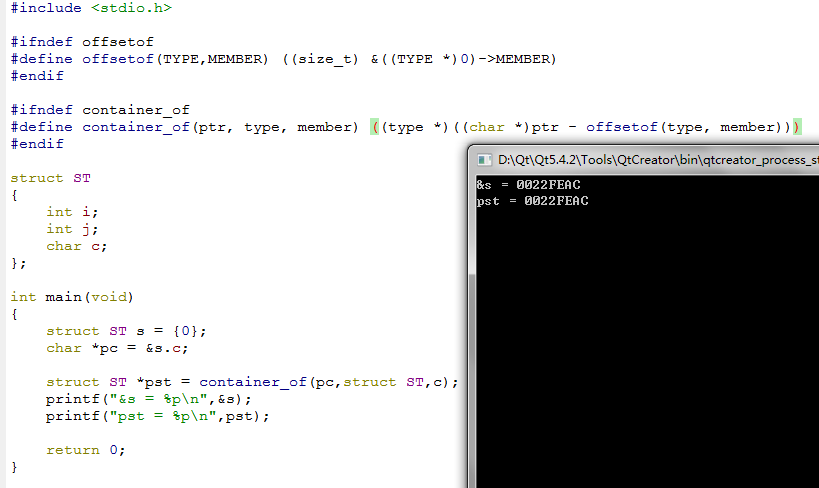
Task: Click 'char *pc = &s.c;' statement
Action: tap(117, 348)
